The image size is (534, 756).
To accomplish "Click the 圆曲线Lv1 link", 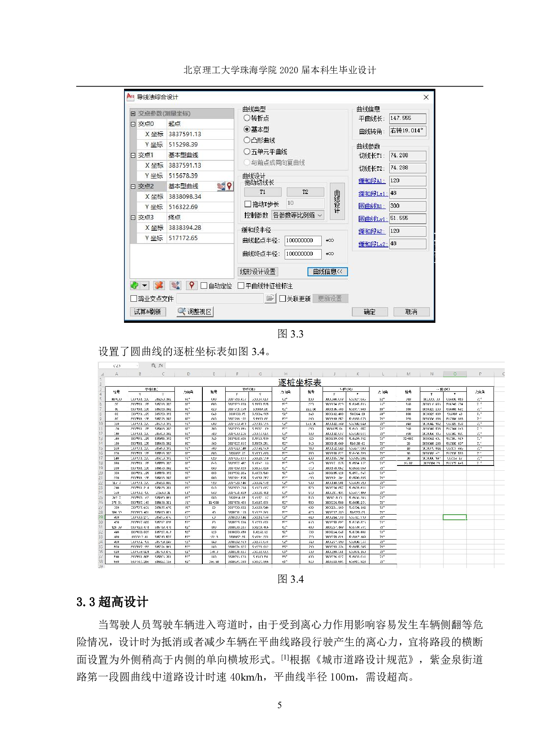I will 373,219.
